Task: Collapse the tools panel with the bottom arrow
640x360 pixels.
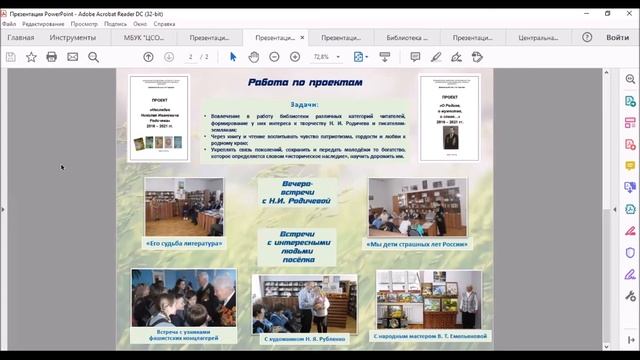Action: pos(631,340)
